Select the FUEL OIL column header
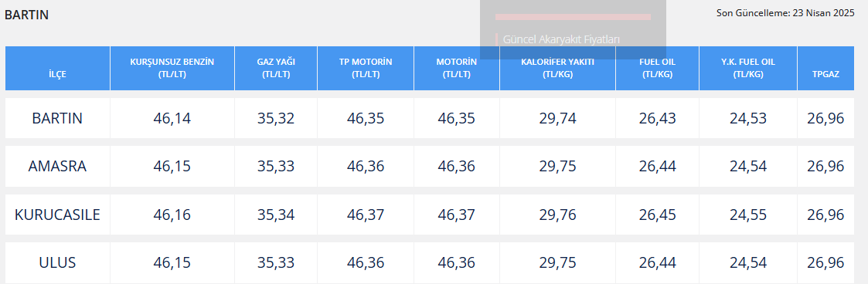868x284 pixels. tap(657, 68)
